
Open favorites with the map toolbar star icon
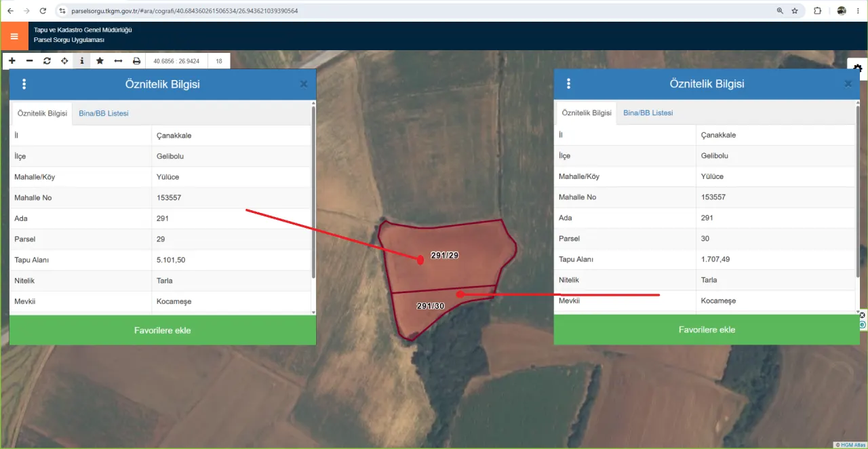[100, 61]
